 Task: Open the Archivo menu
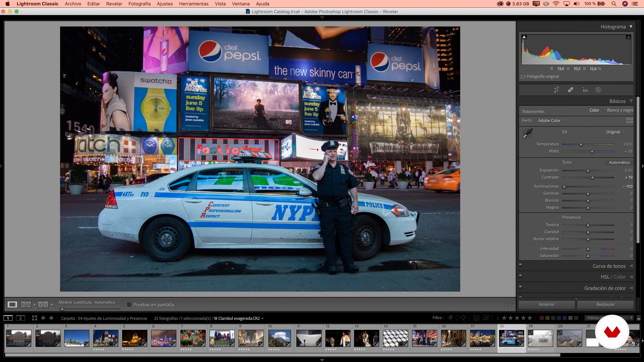[x=73, y=4]
